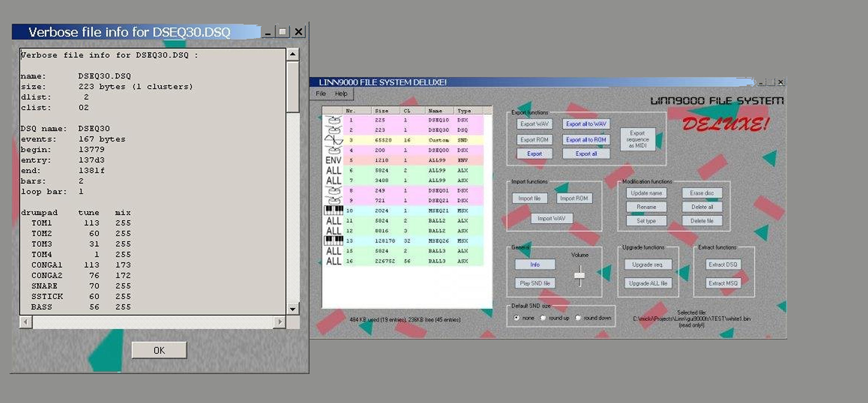
Task: Click the Extract MSQ button
Action: pyautogui.click(x=723, y=283)
